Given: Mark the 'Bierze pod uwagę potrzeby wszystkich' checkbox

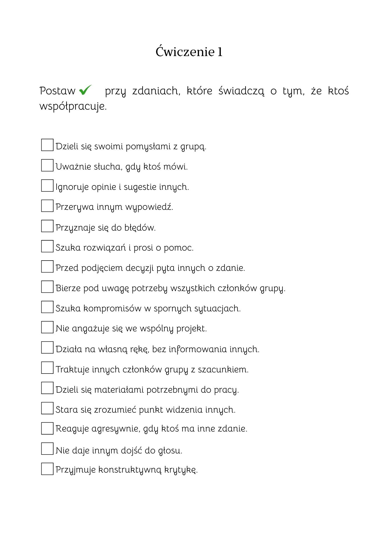Looking at the screenshot, I should click(47, 287).
